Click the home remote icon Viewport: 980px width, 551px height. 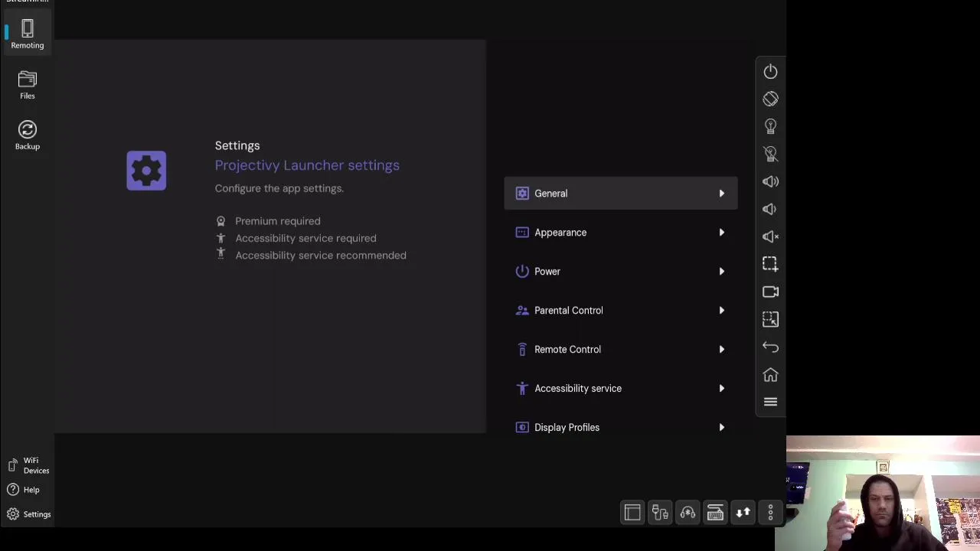770,374
